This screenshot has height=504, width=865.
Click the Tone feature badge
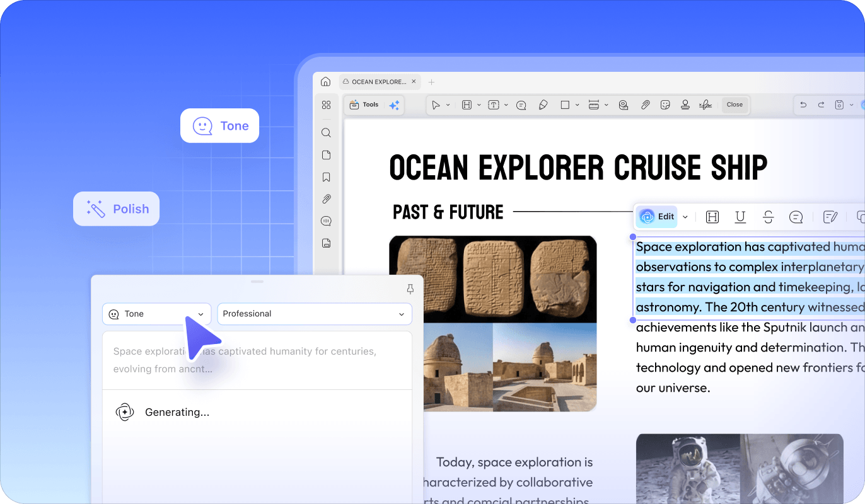click(219, 125)
